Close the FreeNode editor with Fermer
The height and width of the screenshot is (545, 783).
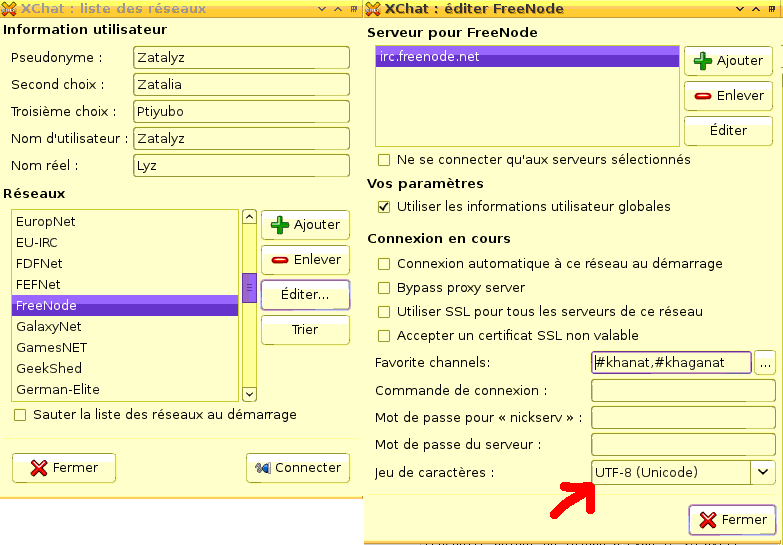coord(733,520)
